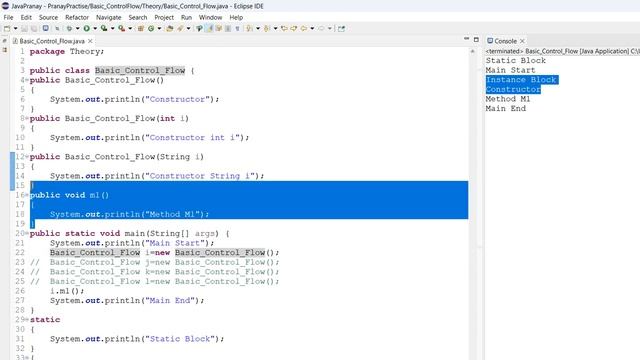Close the Basic_Control_Flow.java editor tab
Screen dimensions: 640x360
90,41
